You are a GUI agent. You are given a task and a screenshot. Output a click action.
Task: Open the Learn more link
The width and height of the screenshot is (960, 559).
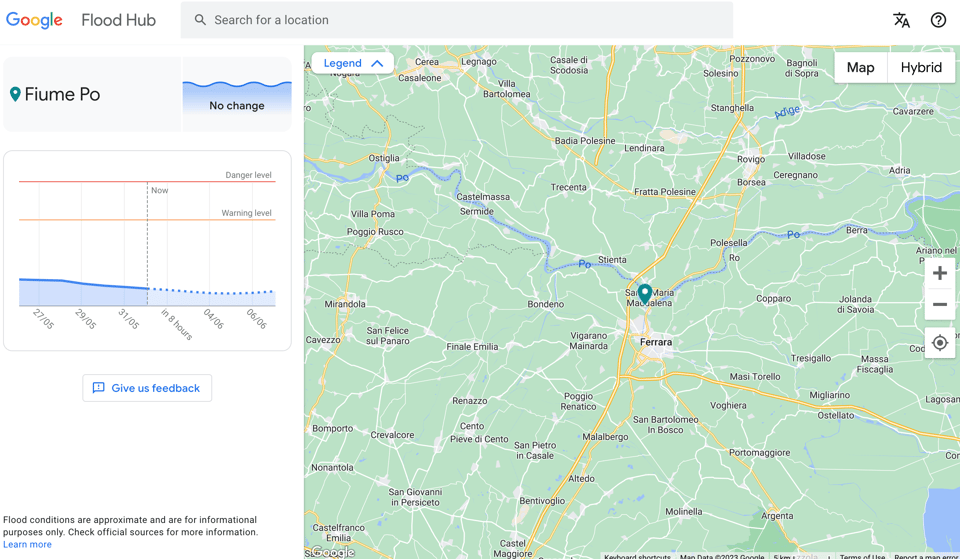pyautogui.click(x=27, y=544)
